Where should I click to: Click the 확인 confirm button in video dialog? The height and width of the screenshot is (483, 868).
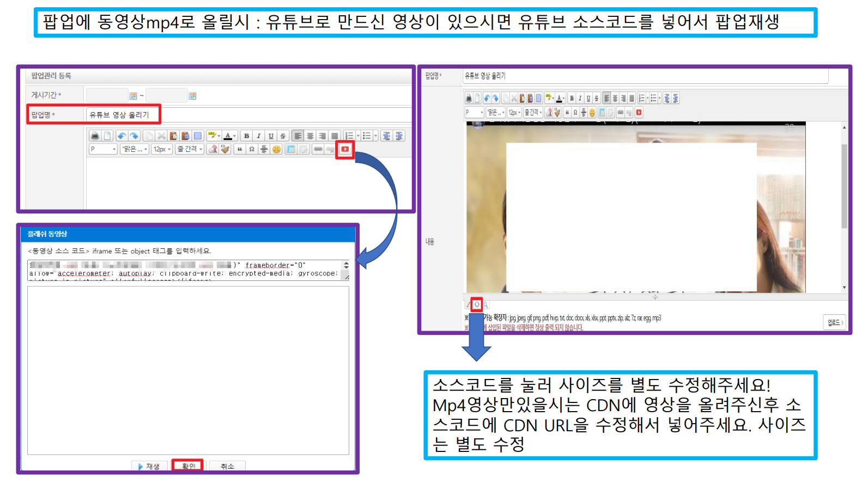click(188, 466)
